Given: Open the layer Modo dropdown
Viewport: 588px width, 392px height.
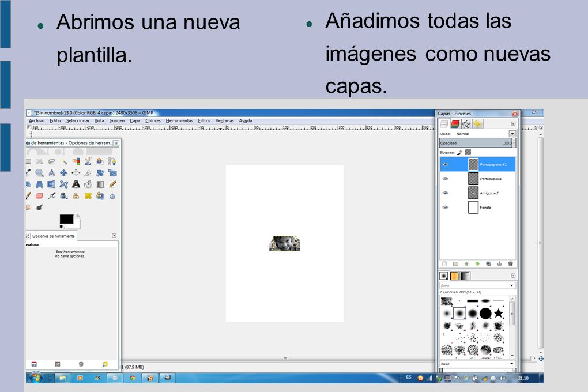Looking at the screenshot, I should [512, 134].
